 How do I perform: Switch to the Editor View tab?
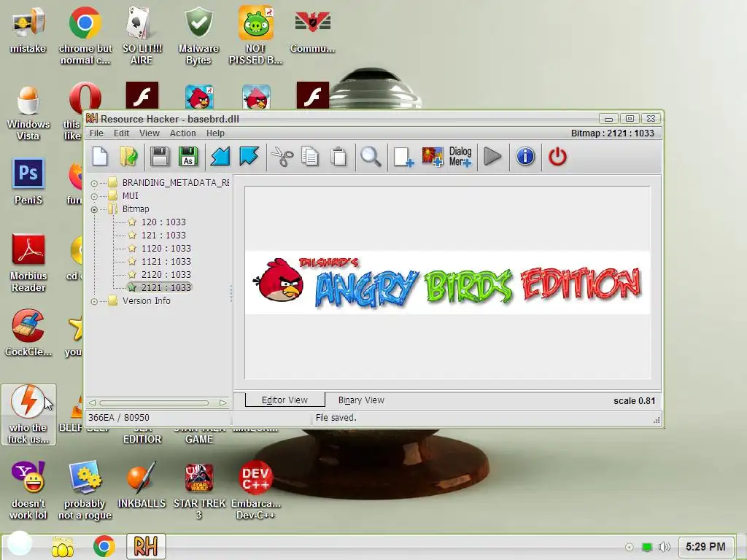point(285,400)
